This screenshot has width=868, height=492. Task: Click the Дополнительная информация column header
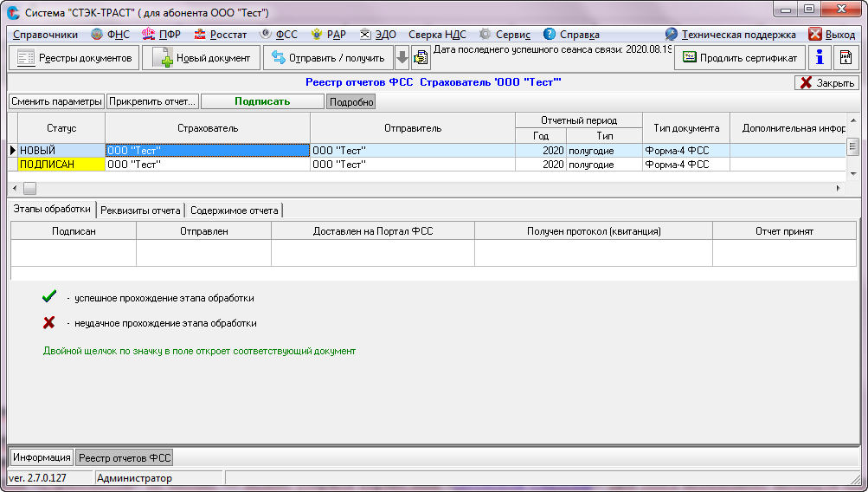[788, 128]
